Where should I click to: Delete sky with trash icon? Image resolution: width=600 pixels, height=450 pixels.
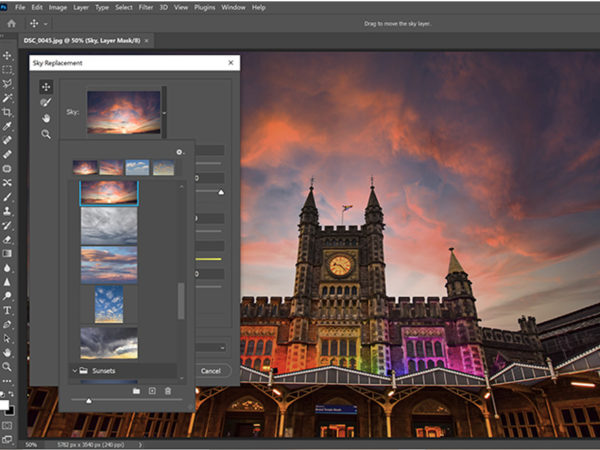(168, 391)
